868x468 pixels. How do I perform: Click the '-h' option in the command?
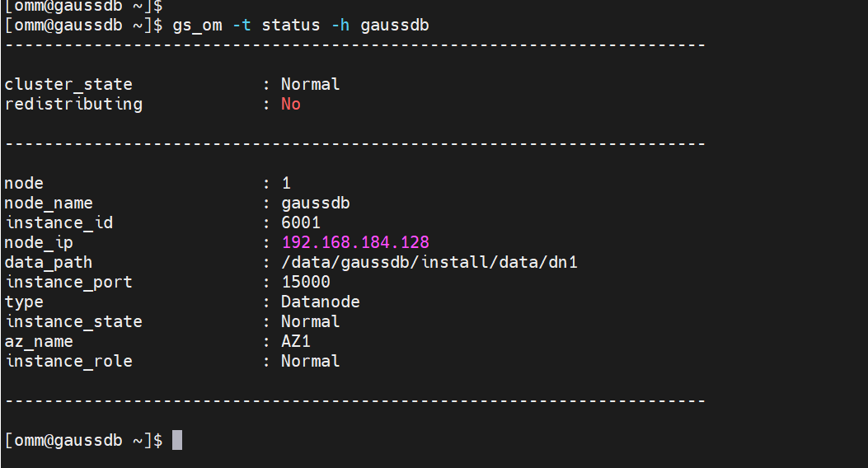340,26
